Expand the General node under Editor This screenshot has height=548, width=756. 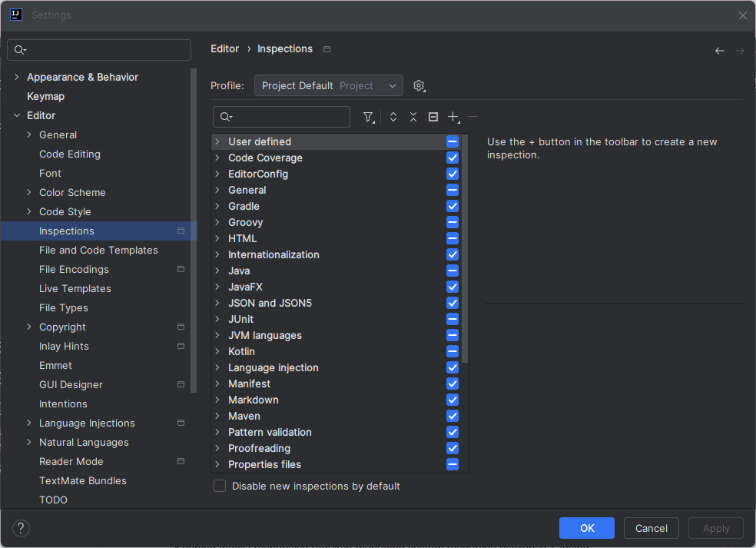pos(29,135)
